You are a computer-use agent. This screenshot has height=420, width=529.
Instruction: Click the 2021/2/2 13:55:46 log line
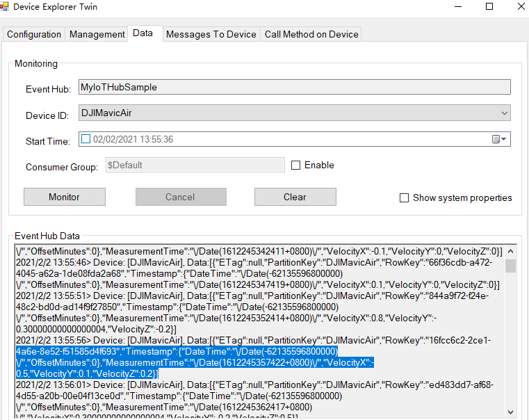[x=254, y=262]
